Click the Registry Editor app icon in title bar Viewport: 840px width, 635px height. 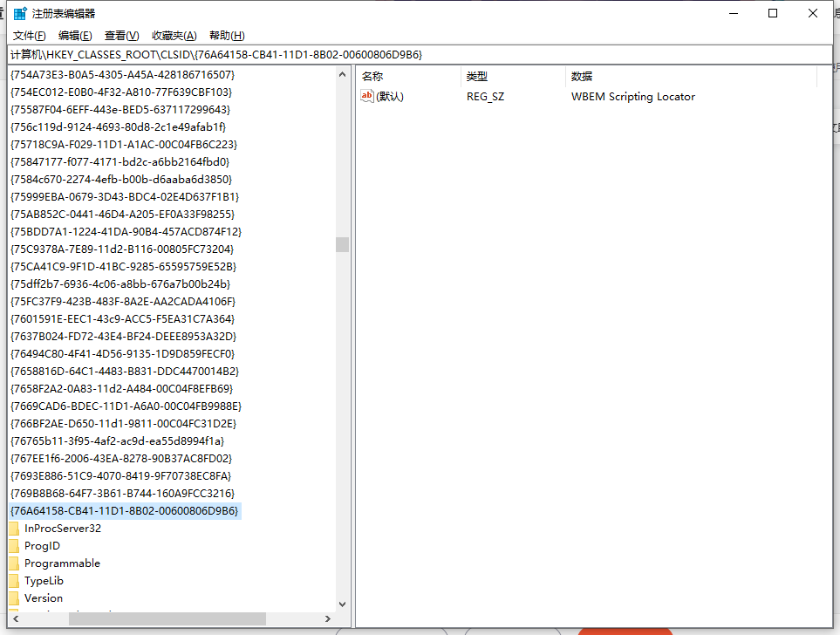(x=20, y=13)
